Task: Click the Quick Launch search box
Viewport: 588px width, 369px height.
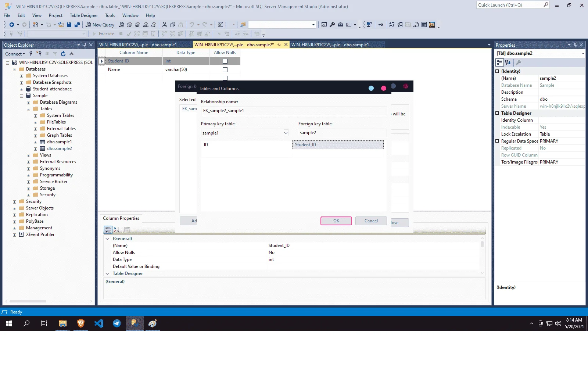Action: [x=513, y=5]
